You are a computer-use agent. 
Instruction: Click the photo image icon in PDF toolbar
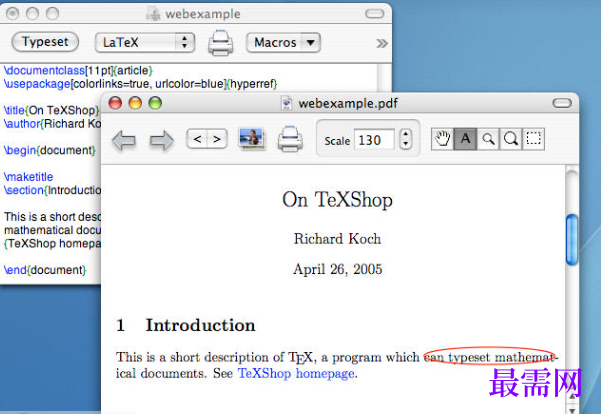pos(251,138)
